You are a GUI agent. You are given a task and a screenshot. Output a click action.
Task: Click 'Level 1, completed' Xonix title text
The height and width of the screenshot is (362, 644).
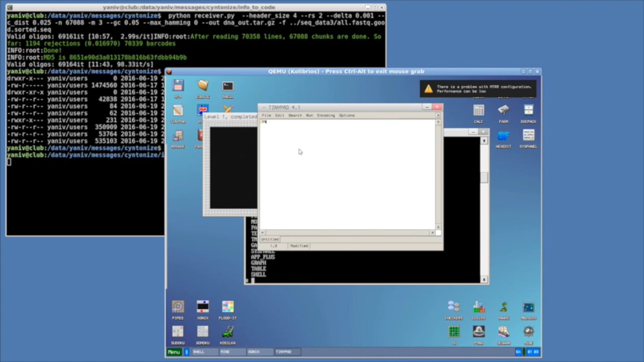230,117
